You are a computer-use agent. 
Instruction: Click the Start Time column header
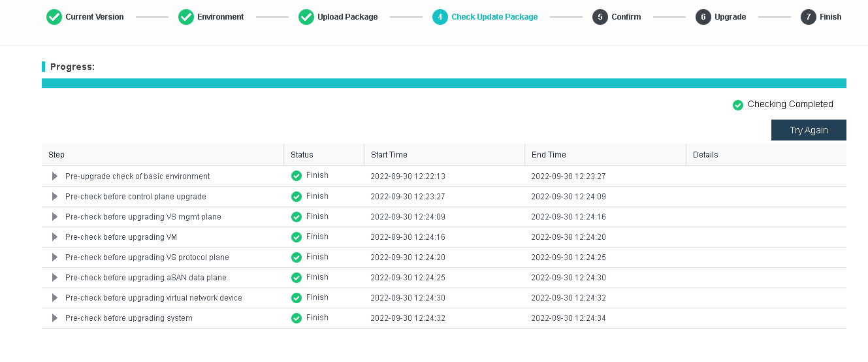click(389, 155)
